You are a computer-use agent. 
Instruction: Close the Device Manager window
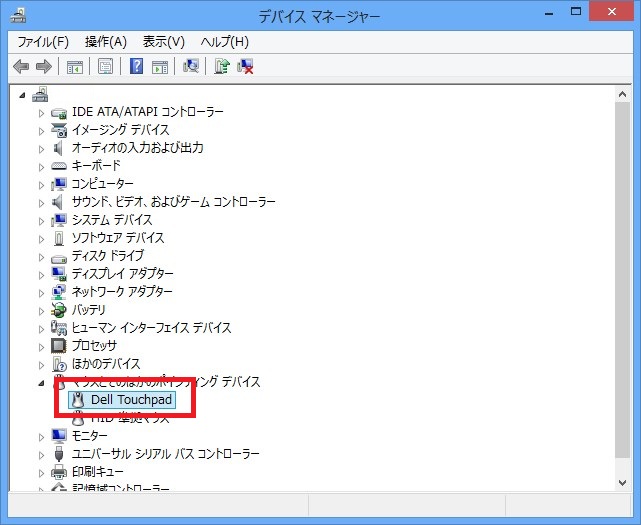612,12
